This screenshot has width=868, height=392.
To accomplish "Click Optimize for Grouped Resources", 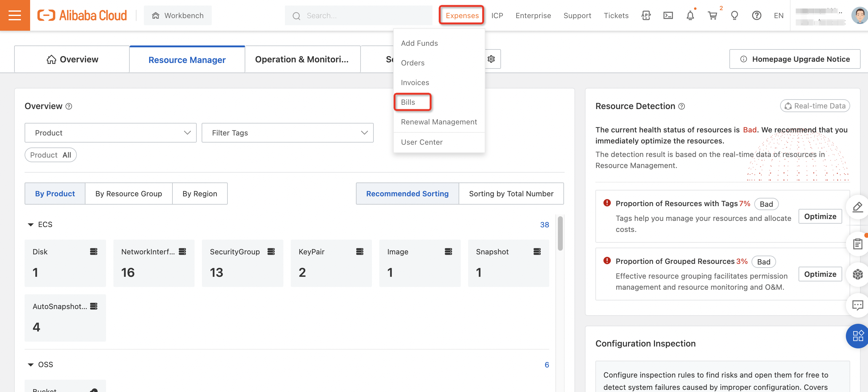I will click(x=820, y=274).
